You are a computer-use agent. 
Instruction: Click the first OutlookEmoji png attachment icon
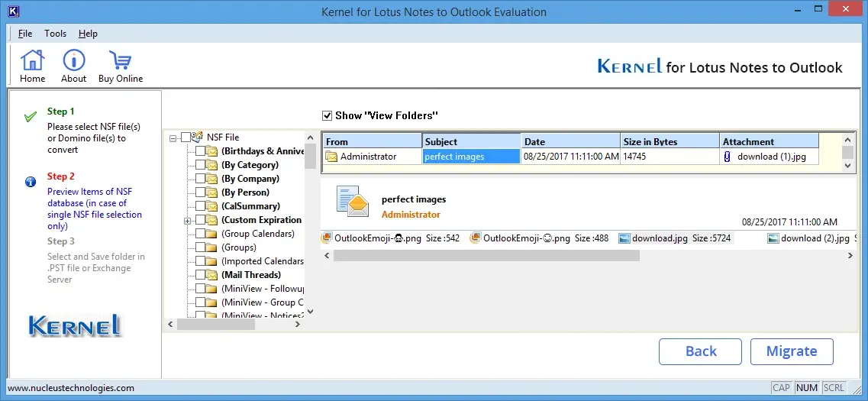(x=327, y=238)
